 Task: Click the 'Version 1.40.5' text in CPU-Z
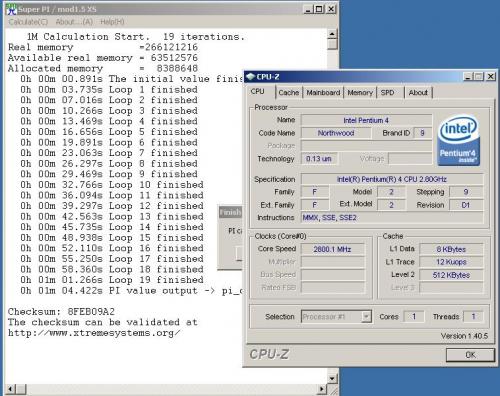pos(464,336)
